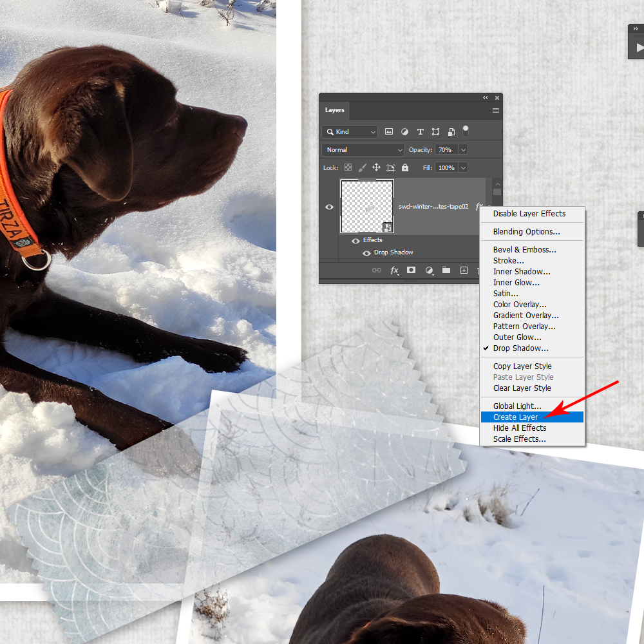Click the Effects label under the layer

pos(372,240)
